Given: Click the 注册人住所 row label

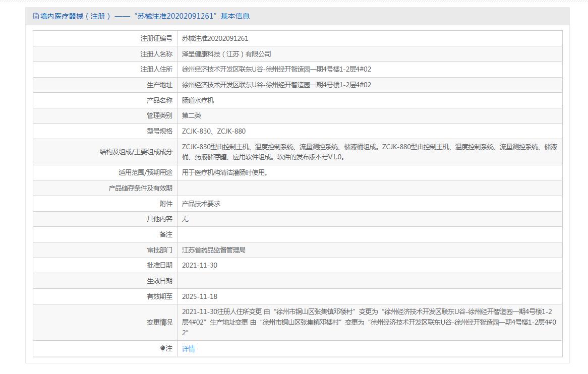Looking at the screenshot, I should pos(156,69).
